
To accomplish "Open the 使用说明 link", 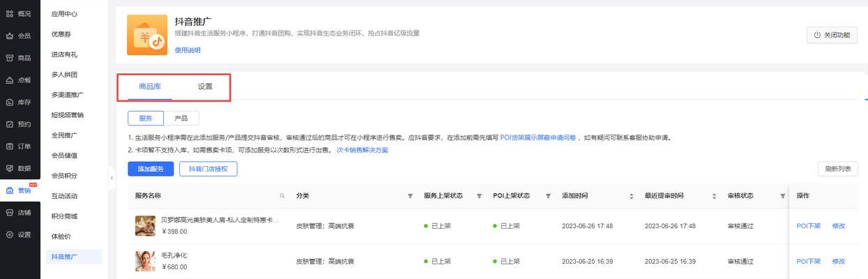I will coord(187,50).
